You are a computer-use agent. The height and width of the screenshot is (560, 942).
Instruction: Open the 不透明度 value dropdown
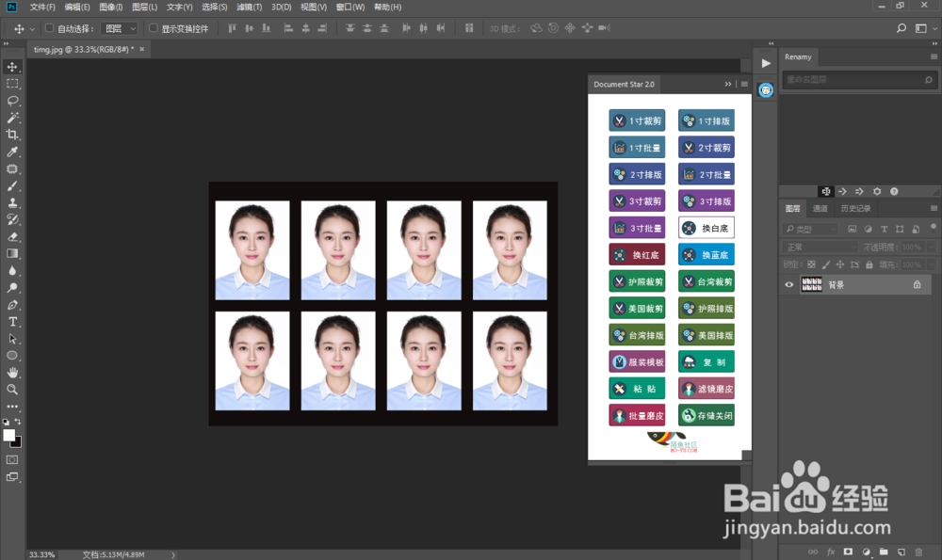931,247
